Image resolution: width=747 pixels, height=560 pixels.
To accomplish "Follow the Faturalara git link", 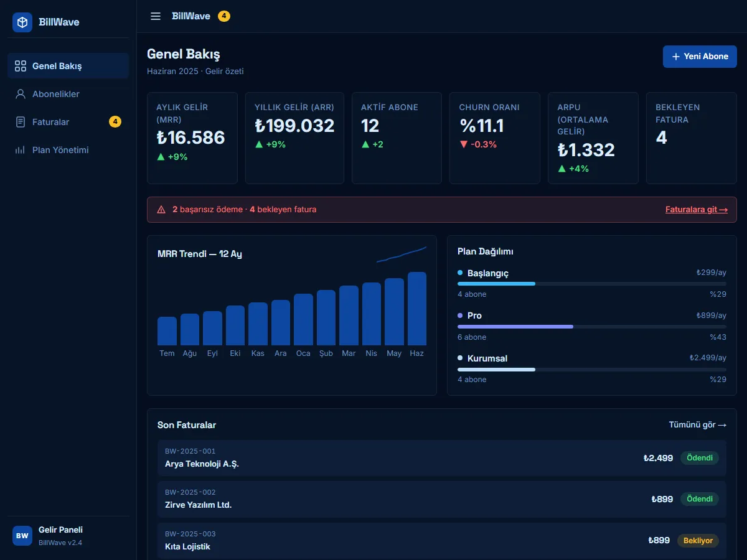I will (697, 210).
